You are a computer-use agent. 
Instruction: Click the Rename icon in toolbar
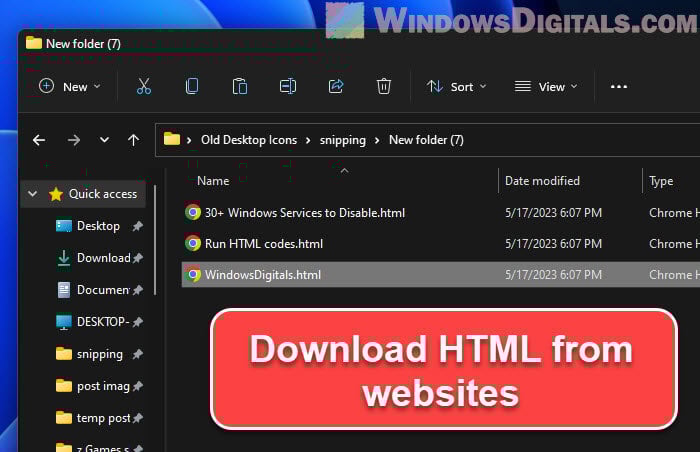(x=288, y=86)
